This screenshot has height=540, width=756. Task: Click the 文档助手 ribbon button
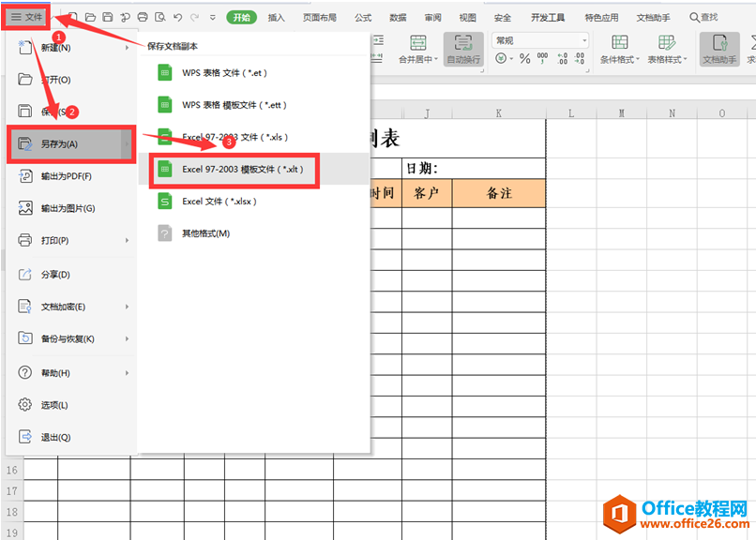(719, 49)
